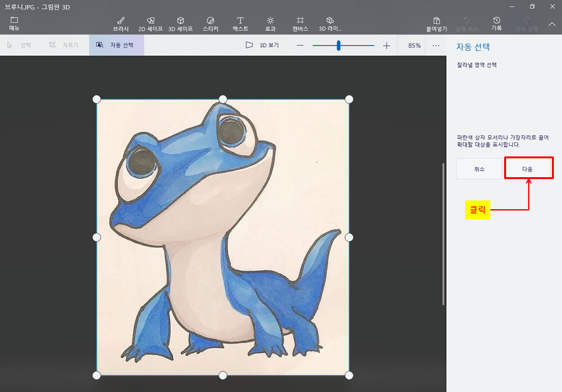Open the 캔버스 canvas settings
Screen dimensions: 562x392
(x=300, y=24)
